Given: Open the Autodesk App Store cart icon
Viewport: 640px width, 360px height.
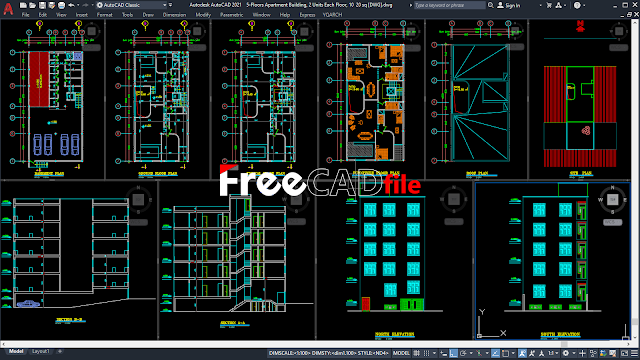Looking at the screenshot, I should point(549,5).
